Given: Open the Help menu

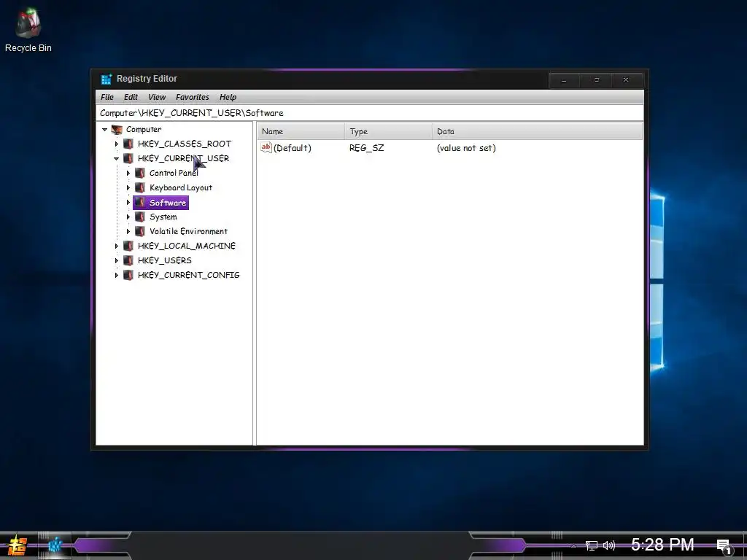Looking at the screenshot, I should [228, 97].
